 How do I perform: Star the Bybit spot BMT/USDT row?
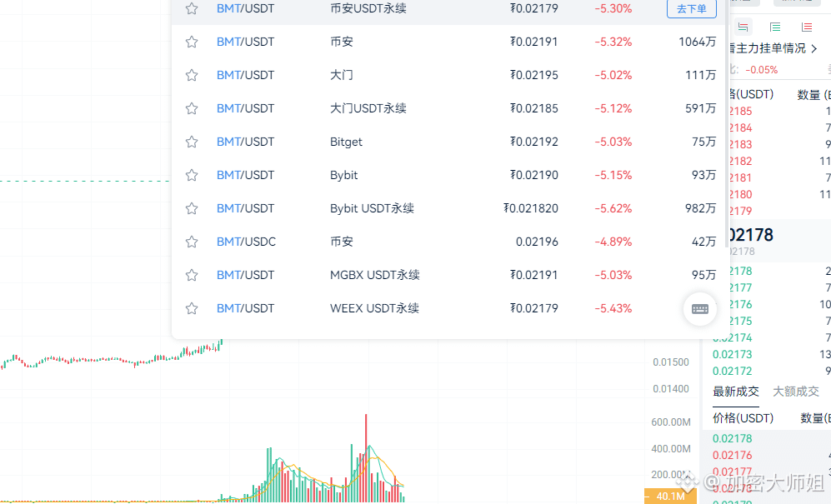tap(192, 176)
